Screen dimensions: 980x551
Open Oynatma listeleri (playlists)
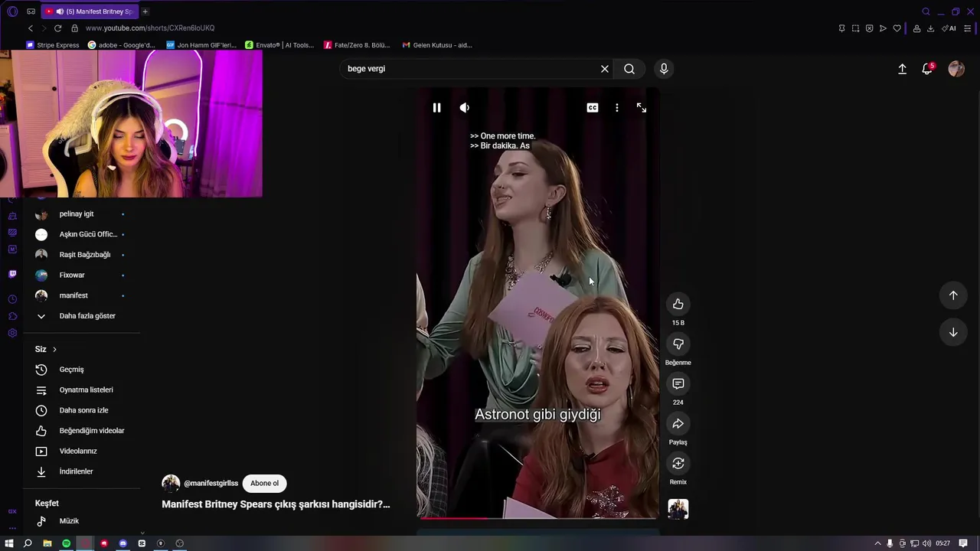pyautogui.click(x=80, y=390)
